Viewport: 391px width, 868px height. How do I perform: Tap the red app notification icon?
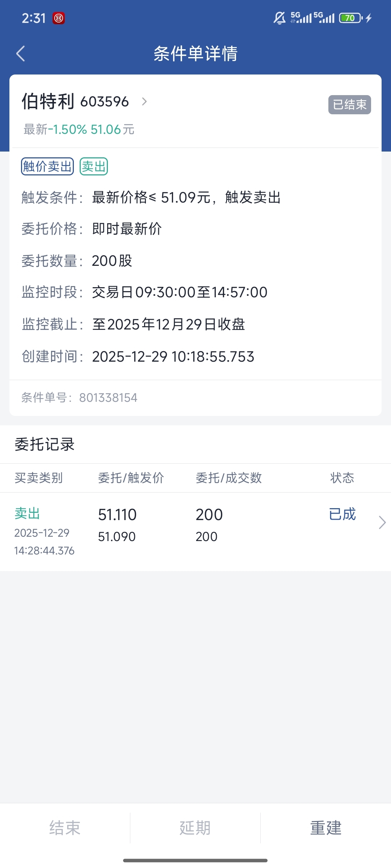click(59, 18)
